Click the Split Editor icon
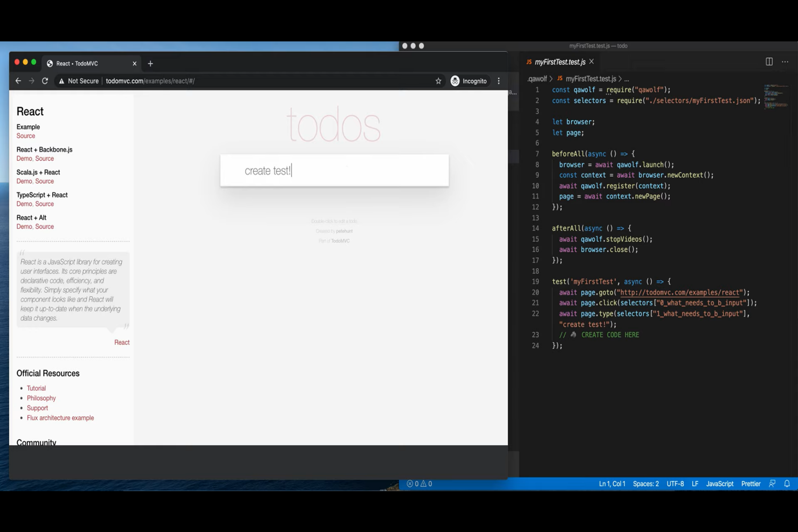This screenshot has height=532, width=798. point(768,61)
